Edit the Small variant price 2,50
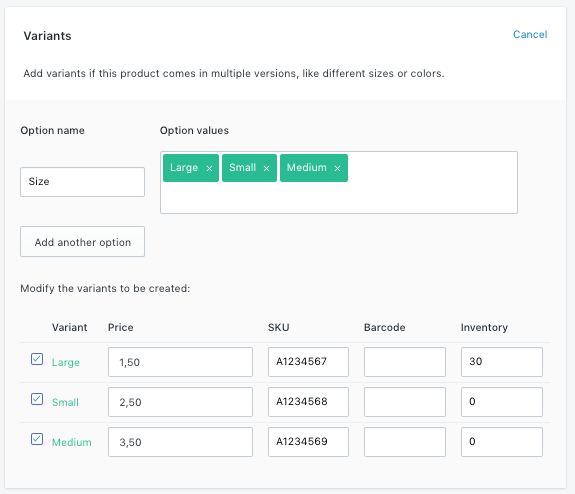The height and width of the screenshot is (494, 575). click(180, 402)
